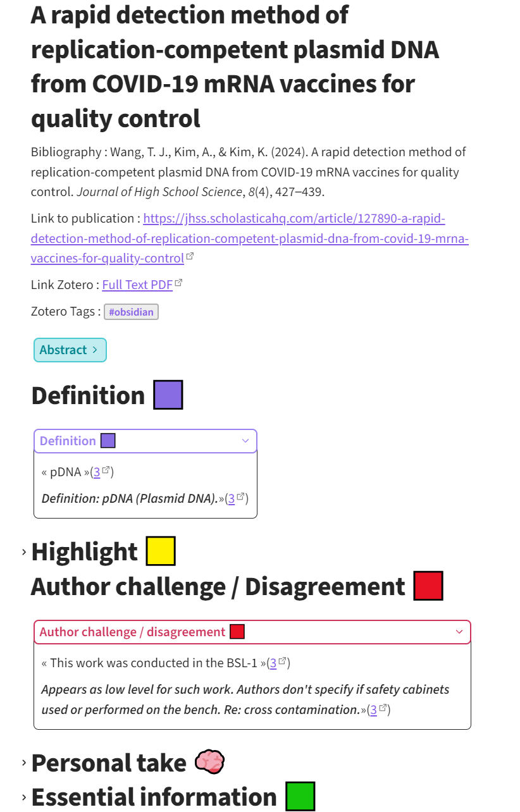
Task: Collapse the Definition callout chevron
Action: click(245, 441)
